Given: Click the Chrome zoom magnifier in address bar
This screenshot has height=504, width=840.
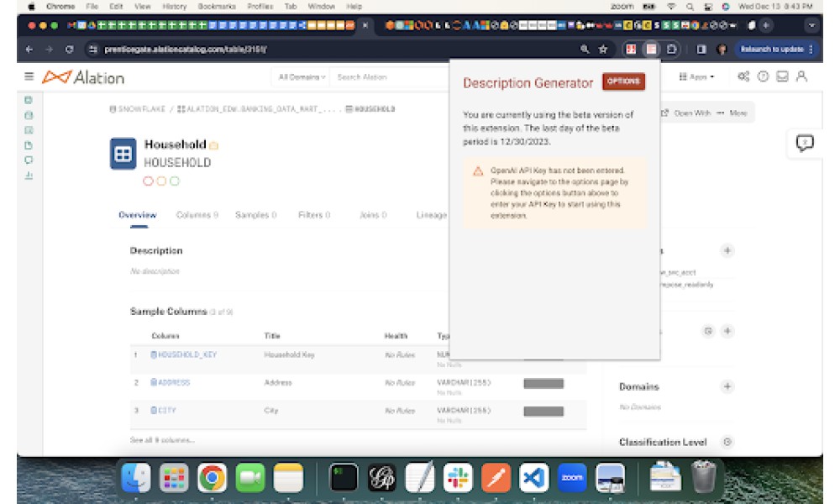Looking at the screenshot, I should 585,50.
